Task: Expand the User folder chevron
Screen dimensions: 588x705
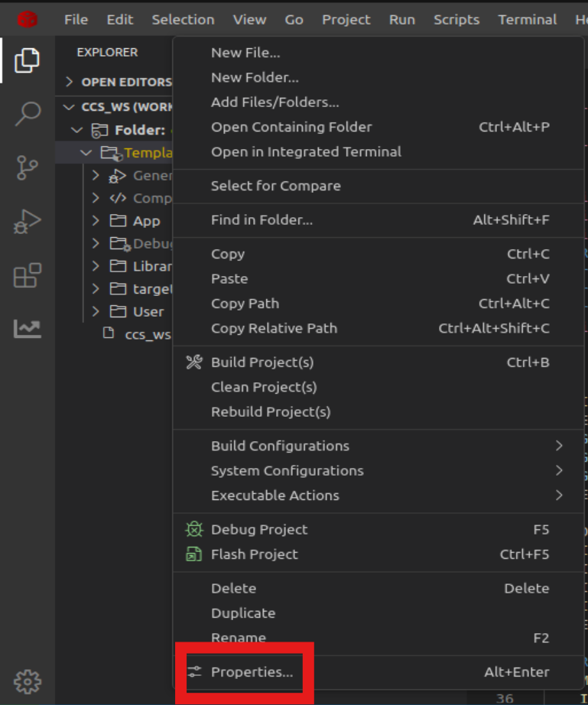Action: [96, 311]
